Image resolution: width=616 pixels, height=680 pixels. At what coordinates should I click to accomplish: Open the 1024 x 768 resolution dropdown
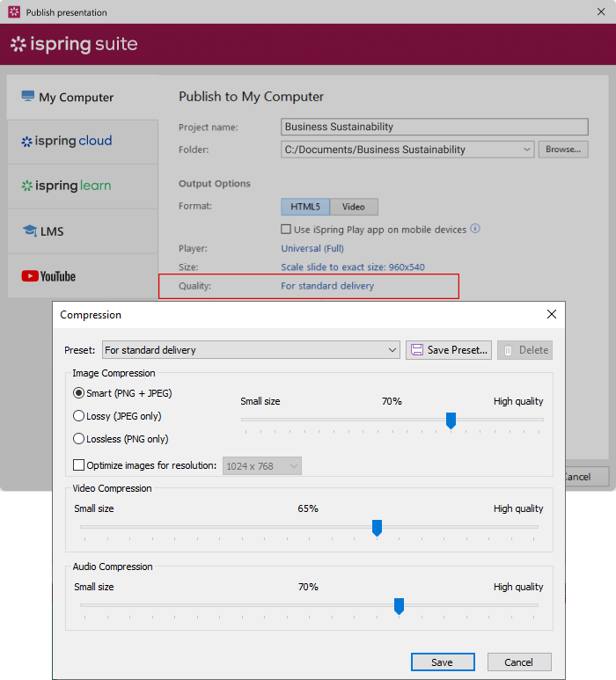tap(293, 465)
